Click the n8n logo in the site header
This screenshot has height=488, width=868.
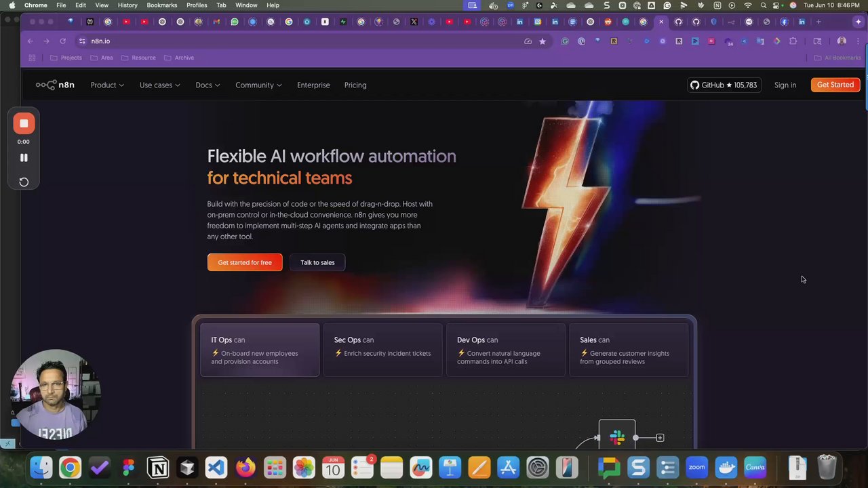(55, 85)
